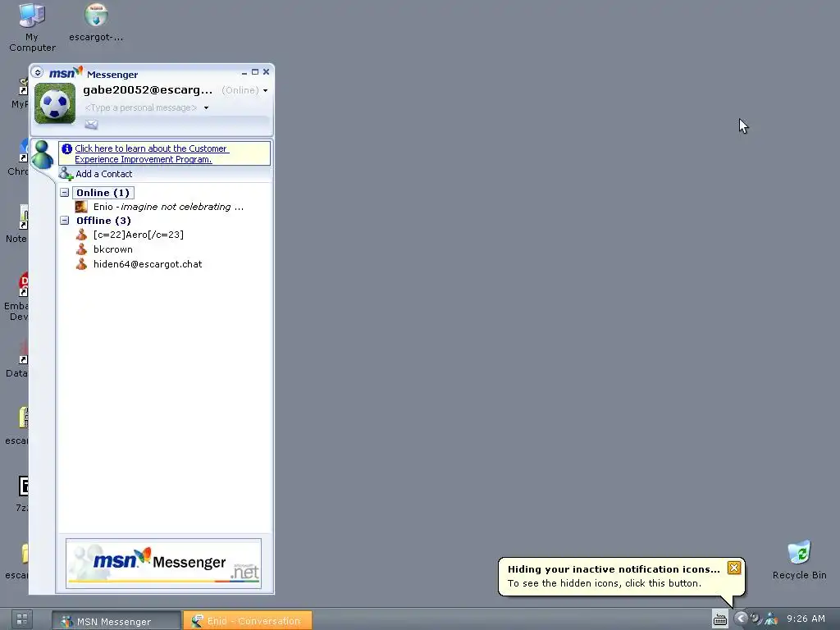This screenshot has height=630, width=840.
Task: Click the soccer ball display picture
Action: tap(55, 103)
